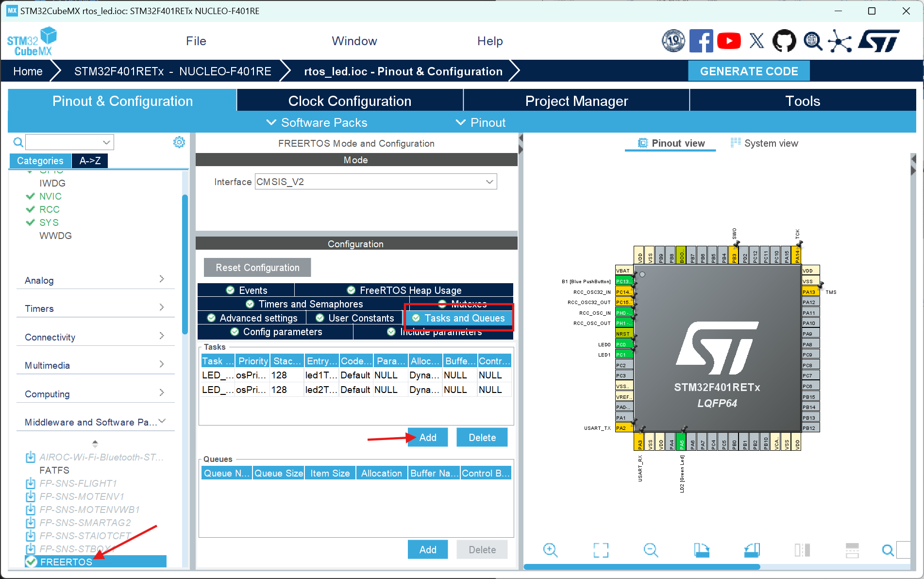Open the Interface CMSIS_V2 dropdown
Viewport: 924px width, 579px height.
376,182
